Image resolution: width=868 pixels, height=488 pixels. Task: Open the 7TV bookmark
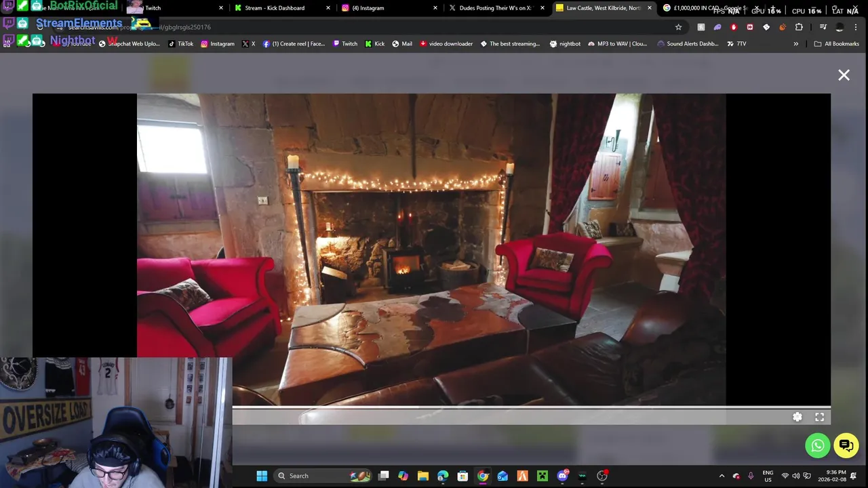click(736, 44)
